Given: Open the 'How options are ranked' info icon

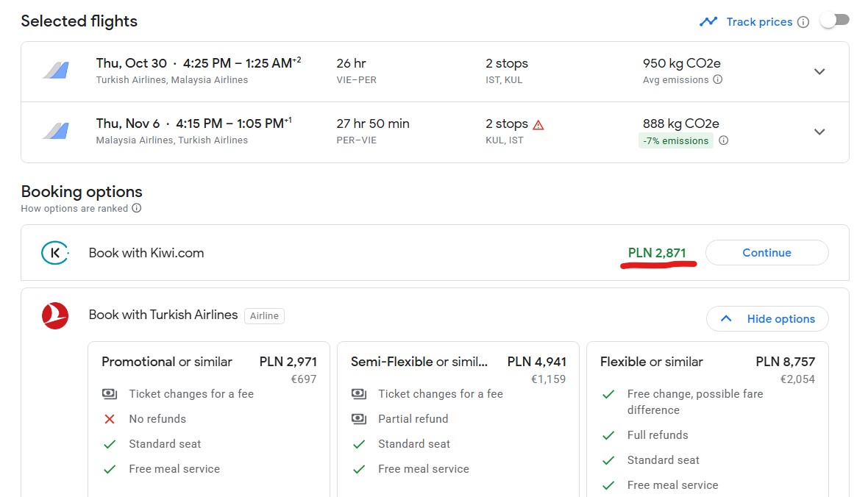Looking at the screenshot, I should [x=137, y=208].
